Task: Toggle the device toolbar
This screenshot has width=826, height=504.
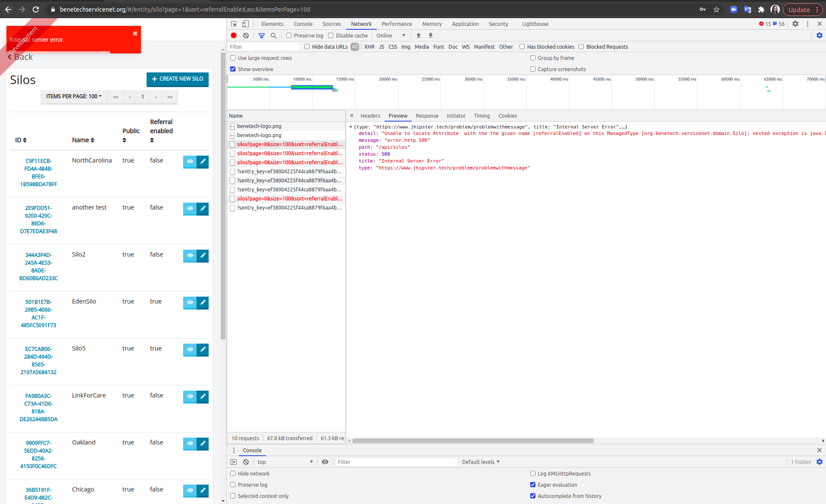Action: [246, 24]
